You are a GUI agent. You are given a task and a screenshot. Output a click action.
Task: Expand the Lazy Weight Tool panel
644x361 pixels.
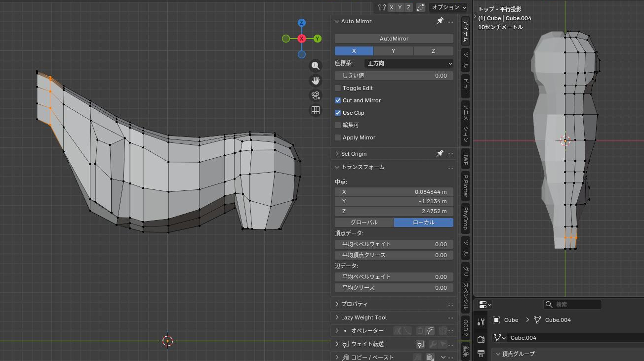click(364, 317)
